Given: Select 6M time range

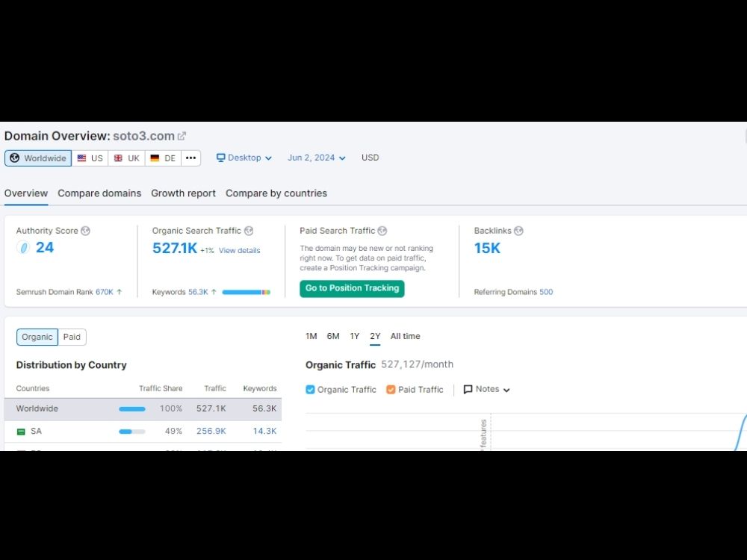Looking at the screenshot, I should click(333, 336).
